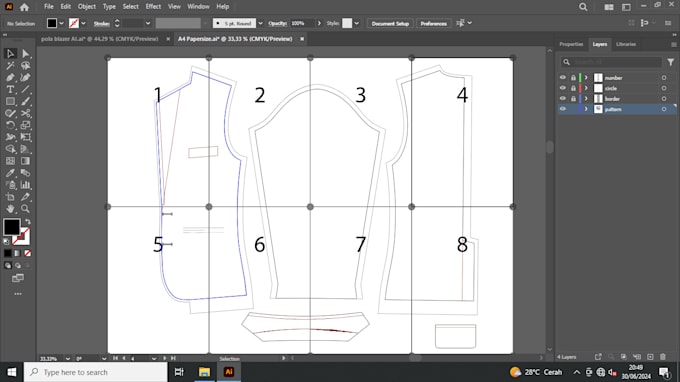Go to the Home screen icon
680x382 pixels.
point(24,7)
